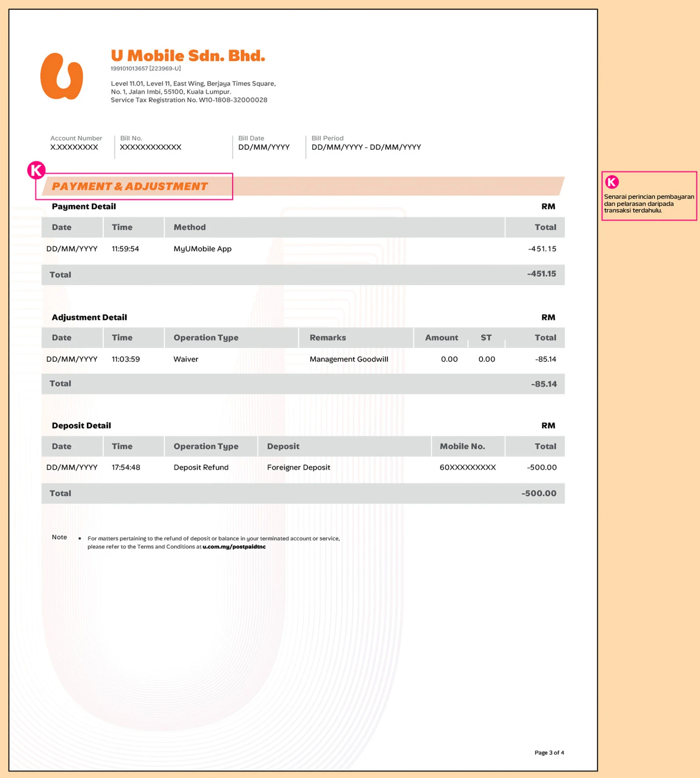Click the Page 3 of 4 footer
Viewport: 700px width, 778px height.
549,753
